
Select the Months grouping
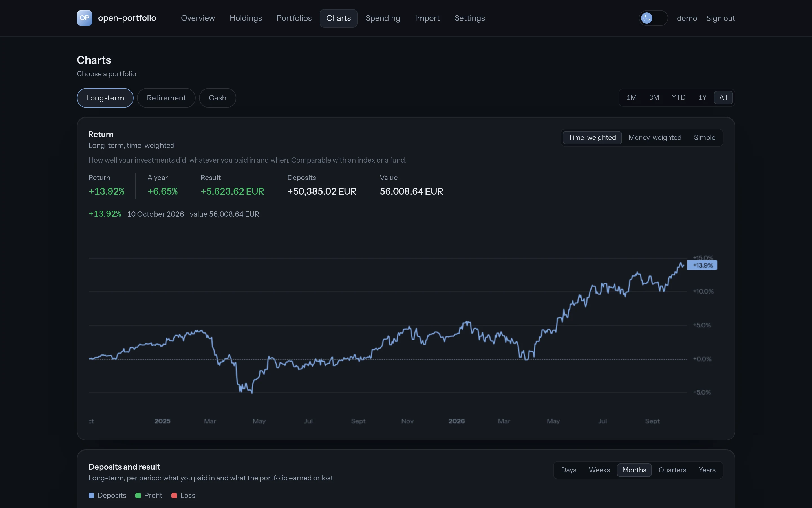(x=634, y=470)
